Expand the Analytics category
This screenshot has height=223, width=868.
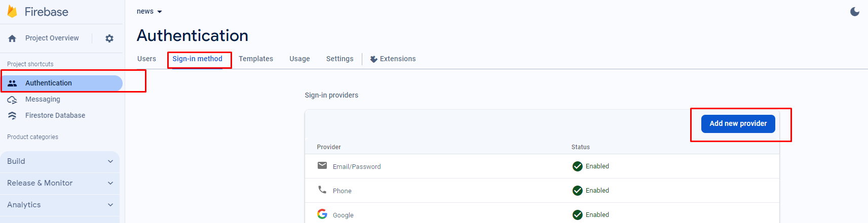(60, 205)
